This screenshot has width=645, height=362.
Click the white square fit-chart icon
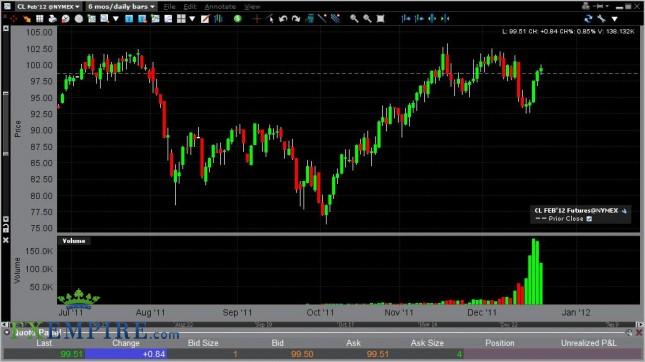pyautogui.click(x=381, y=19)
